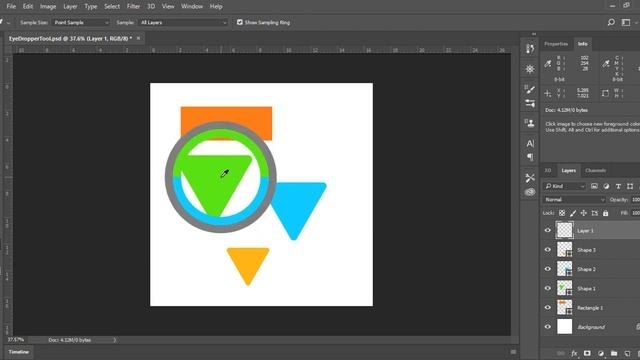Image resolution: width=640 pixels, height=360 pixels.
Task: Open the Clone Source stamp icon
Action: (530, 122)
